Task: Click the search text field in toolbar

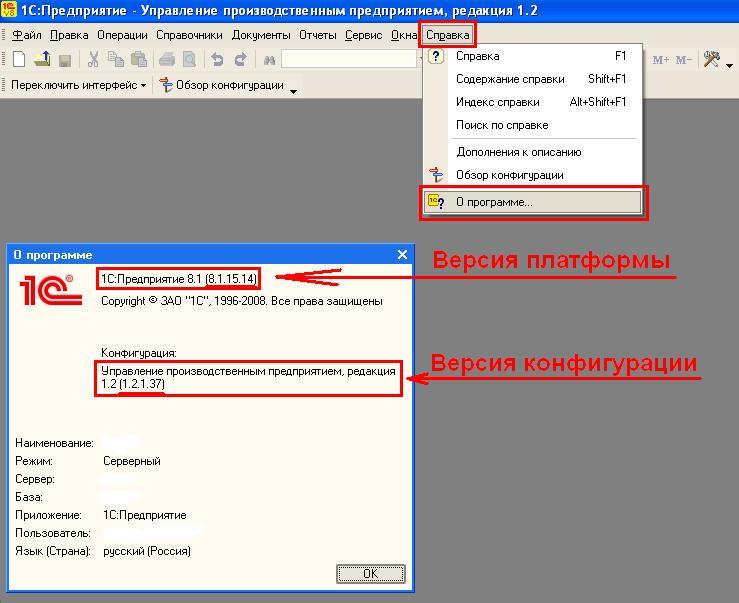Action: pos(349,59)
